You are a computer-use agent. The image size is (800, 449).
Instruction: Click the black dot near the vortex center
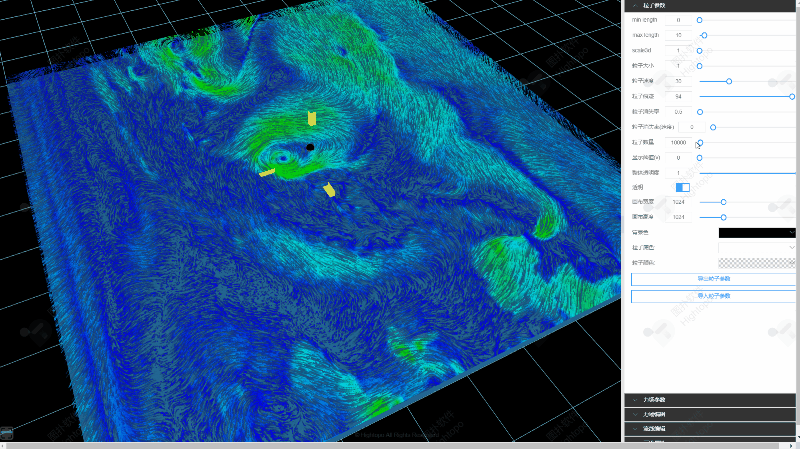point(310,147)
